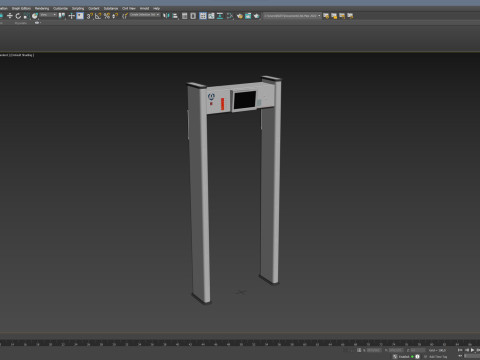This screenshot has height=360, width=480.
Task: Click the Render Production teapot
Action: (256, 16)
